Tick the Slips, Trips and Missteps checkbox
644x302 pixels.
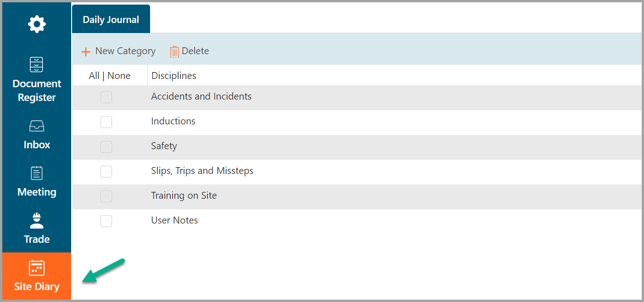click(x=106, y=172)
